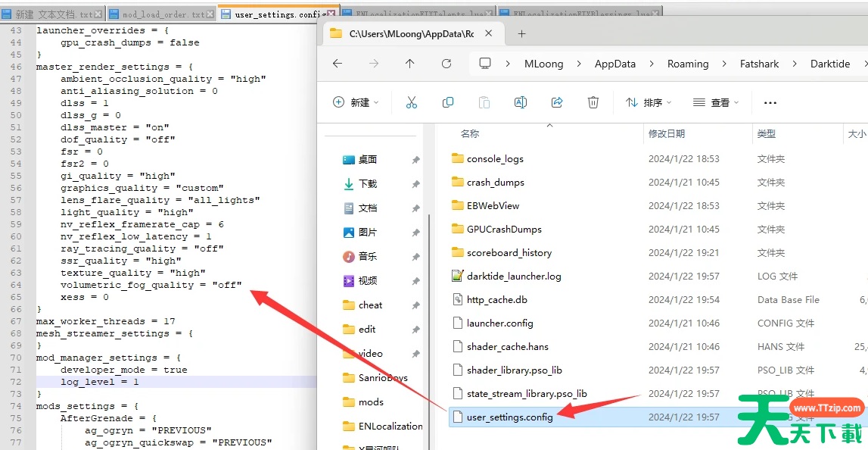The width and height of the screenshot is (868, 450).
Task: Navigate to Fatshark in the breadcrumb
Action: [760, 64]
